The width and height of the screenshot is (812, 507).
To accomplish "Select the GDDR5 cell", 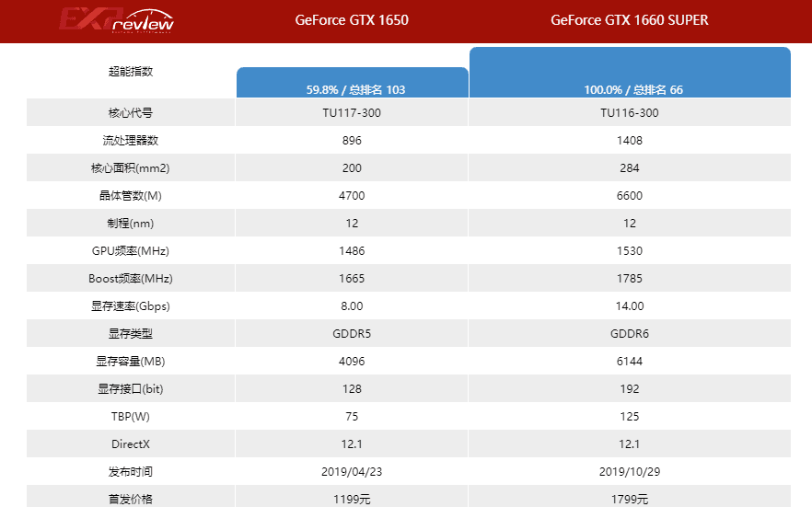I will [352, 334].
